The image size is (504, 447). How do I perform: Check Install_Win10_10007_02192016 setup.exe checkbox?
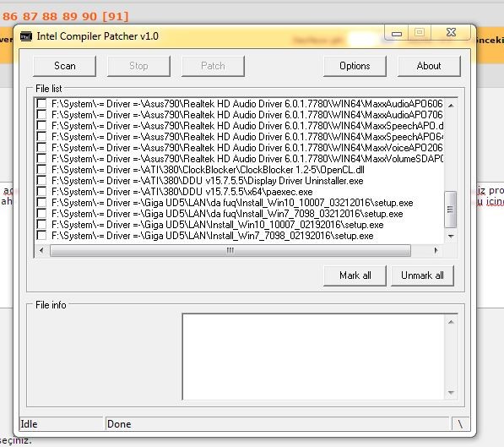click(41, 224)
